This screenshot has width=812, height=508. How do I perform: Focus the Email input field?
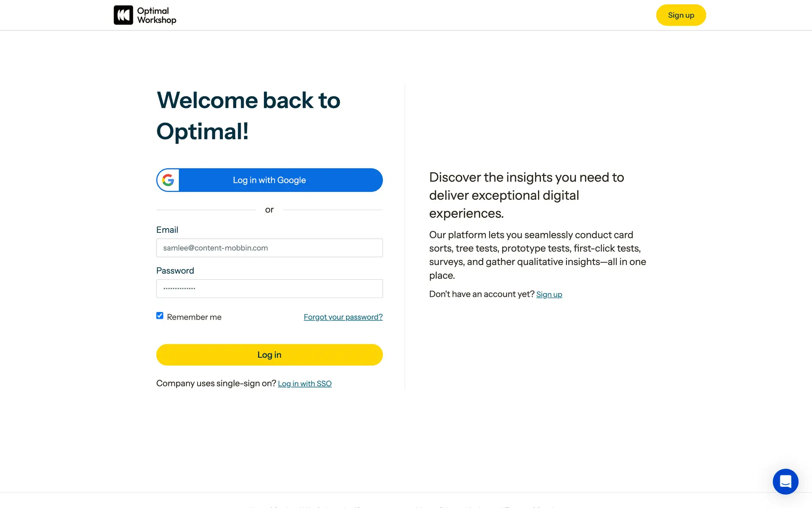[x=269, y=248]
